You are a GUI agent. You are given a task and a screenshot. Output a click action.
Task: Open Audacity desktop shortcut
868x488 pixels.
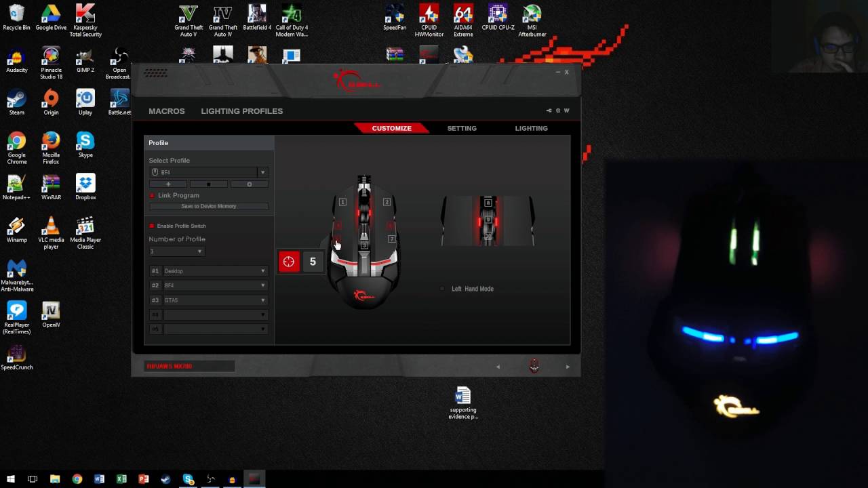[x=17, y=60]
